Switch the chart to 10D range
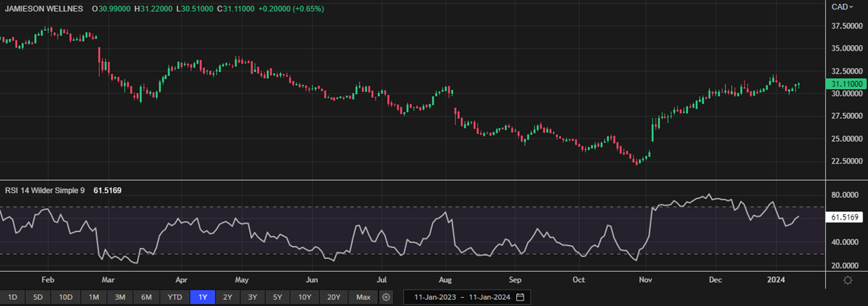Viewport: 868px width, 306px height. [66, 297]
